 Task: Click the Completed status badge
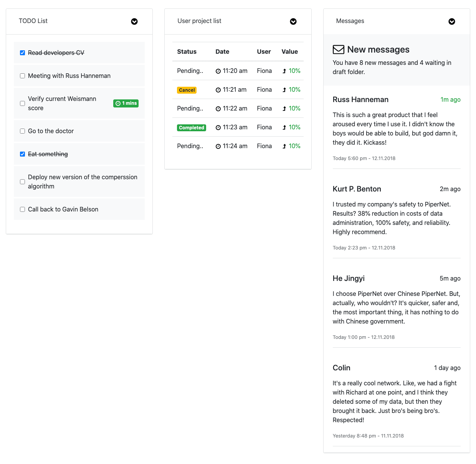(191, 127)
